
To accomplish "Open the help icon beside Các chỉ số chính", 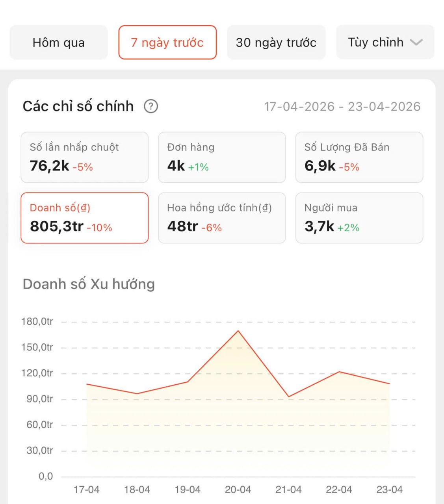I will coord(151,106).
